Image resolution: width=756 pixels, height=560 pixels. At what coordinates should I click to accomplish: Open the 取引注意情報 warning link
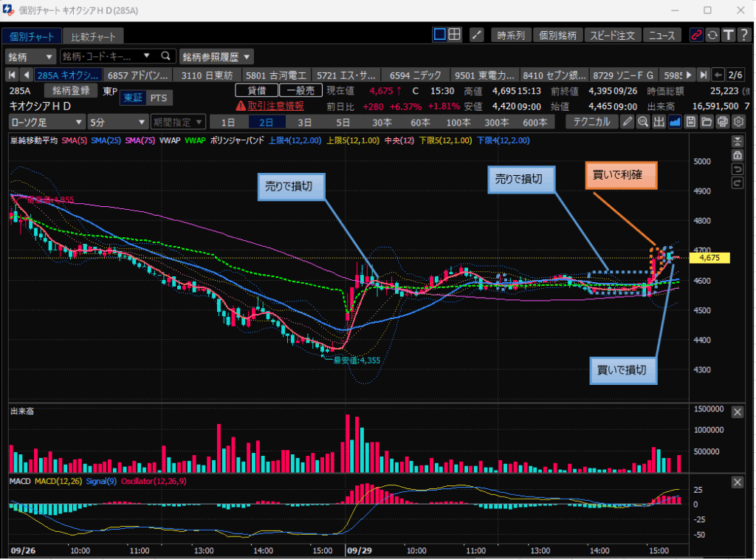click(269, 106)
